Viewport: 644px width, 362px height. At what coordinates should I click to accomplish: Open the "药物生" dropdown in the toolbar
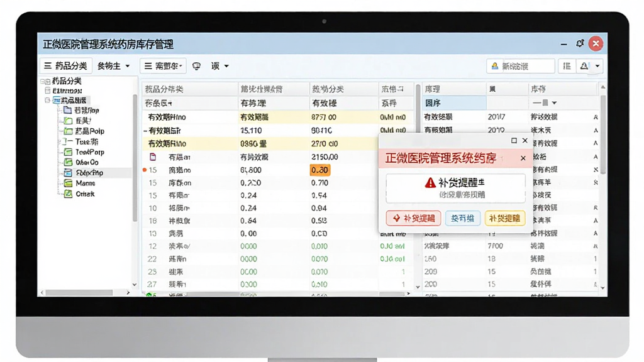click(113, 66)
